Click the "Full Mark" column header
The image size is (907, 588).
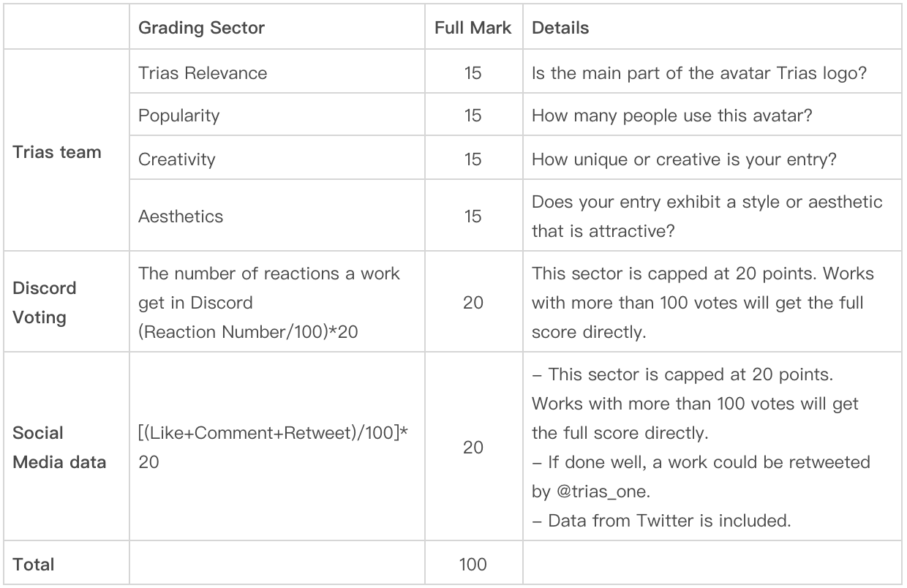tap(473, 29)
